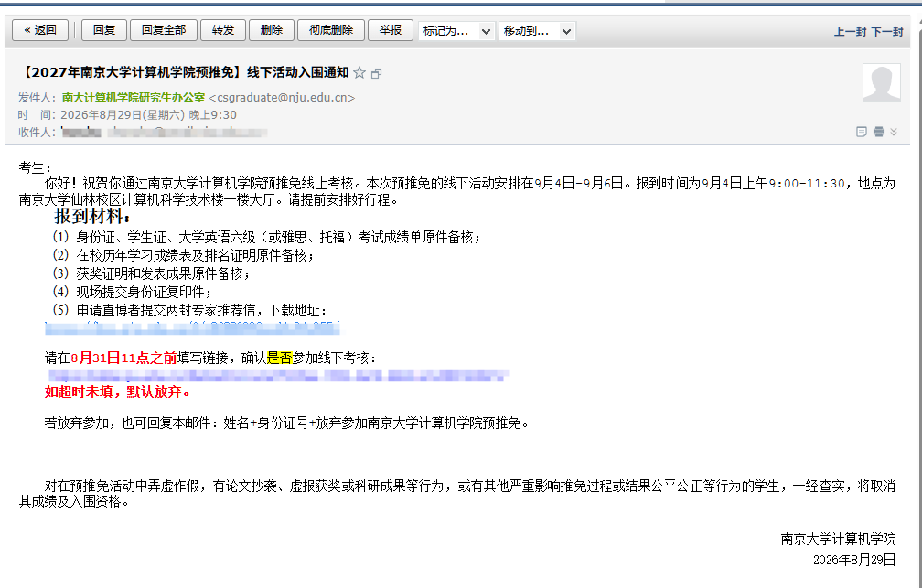922x588 pixels.
Task: Go to previous email 上一封
Action: [x=850, y=32]
